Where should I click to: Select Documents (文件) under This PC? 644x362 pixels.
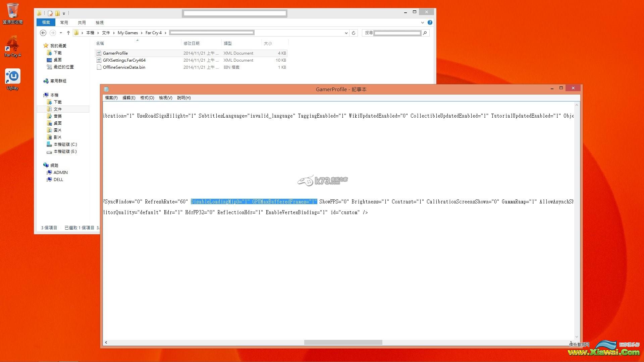coord(54,109)
